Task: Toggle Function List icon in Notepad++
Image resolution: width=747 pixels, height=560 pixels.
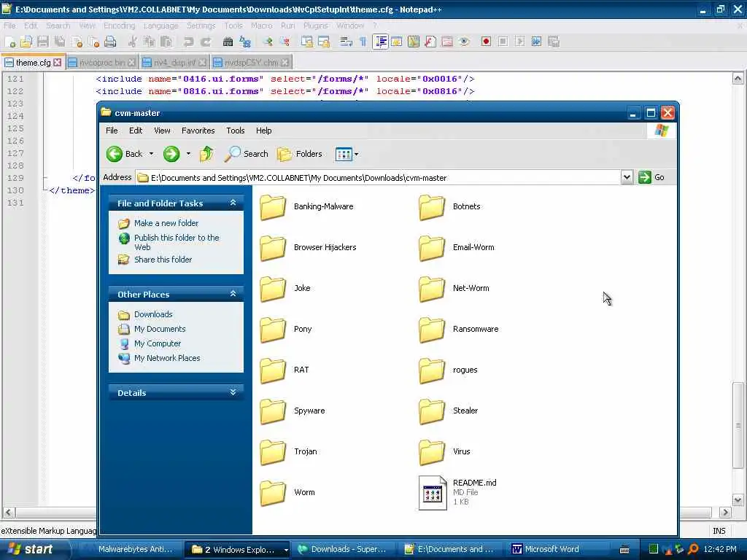Action: 430,42
